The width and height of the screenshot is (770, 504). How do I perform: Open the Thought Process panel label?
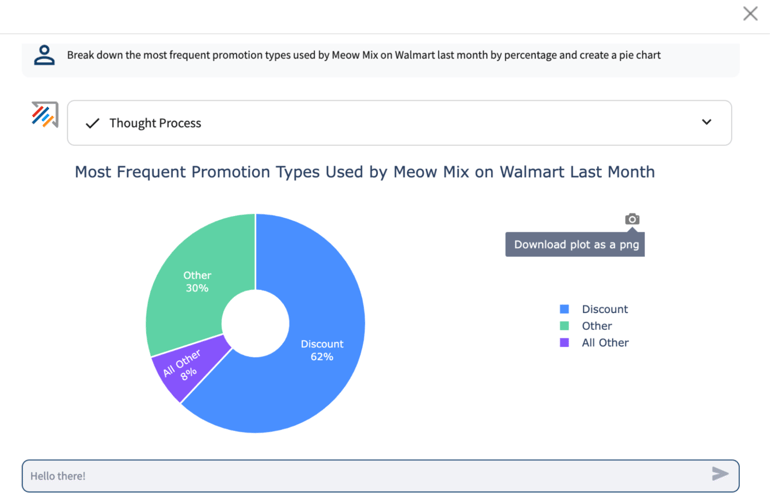pos(155,123)
